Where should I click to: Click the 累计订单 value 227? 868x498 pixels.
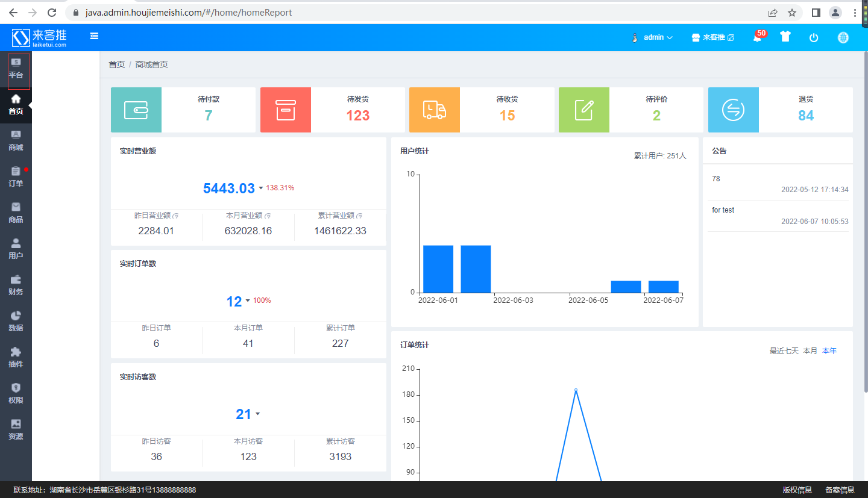pos(341,343)
